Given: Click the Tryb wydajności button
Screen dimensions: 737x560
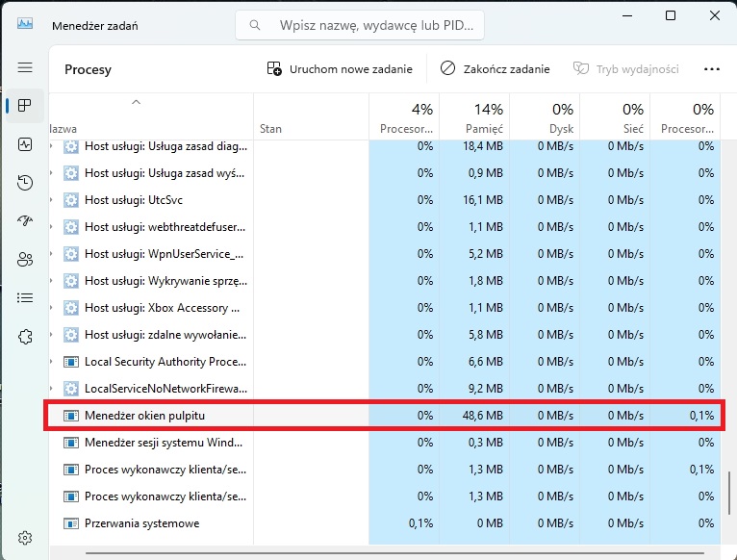Looking at the screenshot, I should click(626, 69).
